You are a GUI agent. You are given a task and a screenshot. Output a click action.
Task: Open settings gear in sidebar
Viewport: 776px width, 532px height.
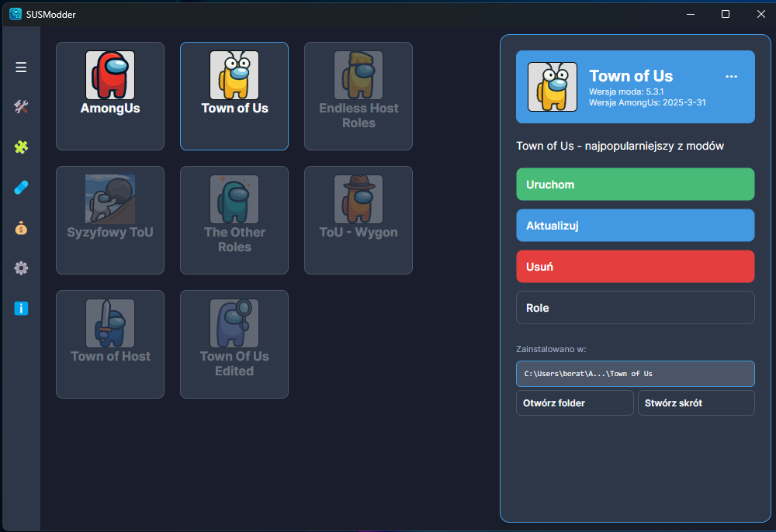point(21,268)
